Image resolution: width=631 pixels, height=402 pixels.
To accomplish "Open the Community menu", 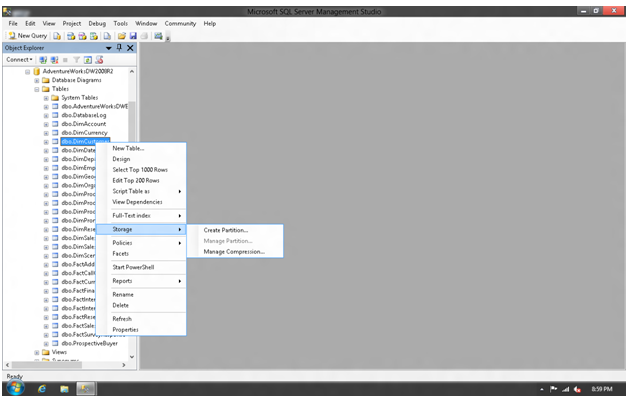I will pos(180,23).
